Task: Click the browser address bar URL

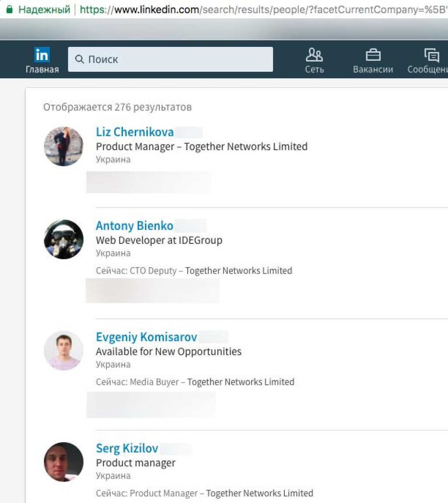Action: tap(264, 10)
